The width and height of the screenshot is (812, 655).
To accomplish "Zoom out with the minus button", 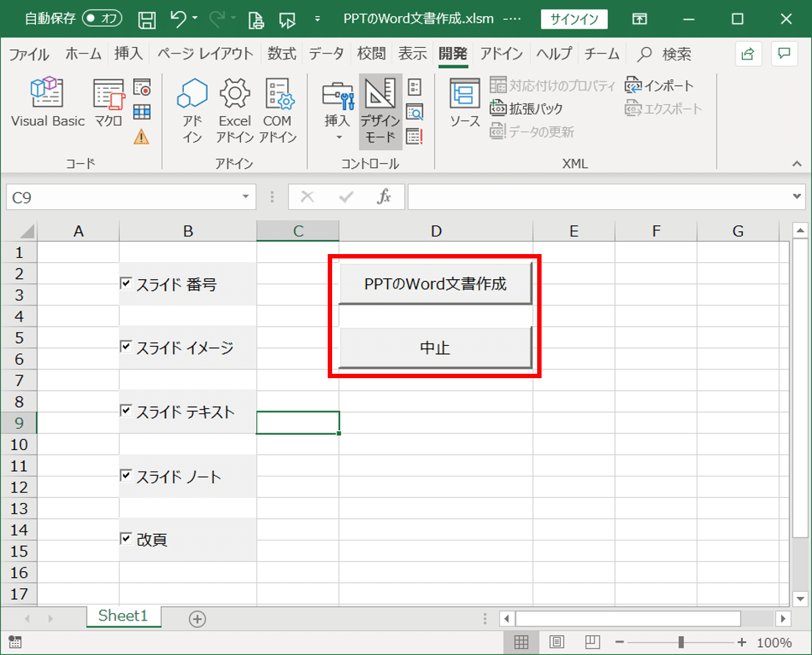I will 619,643.
